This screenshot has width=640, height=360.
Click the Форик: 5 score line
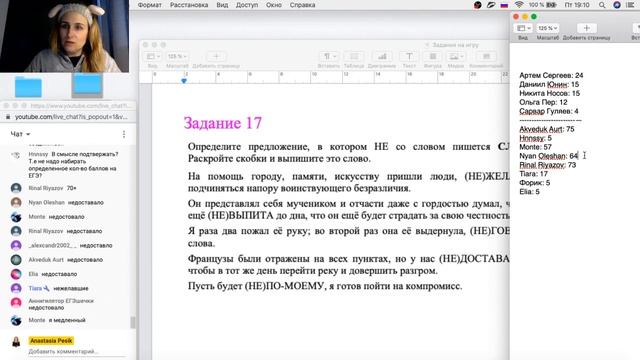pos(534,183)
